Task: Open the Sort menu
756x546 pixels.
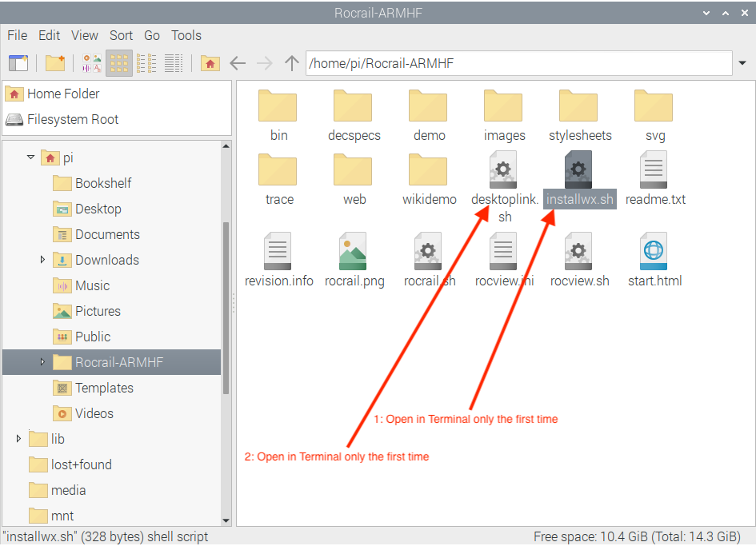Action: (122, 35)
